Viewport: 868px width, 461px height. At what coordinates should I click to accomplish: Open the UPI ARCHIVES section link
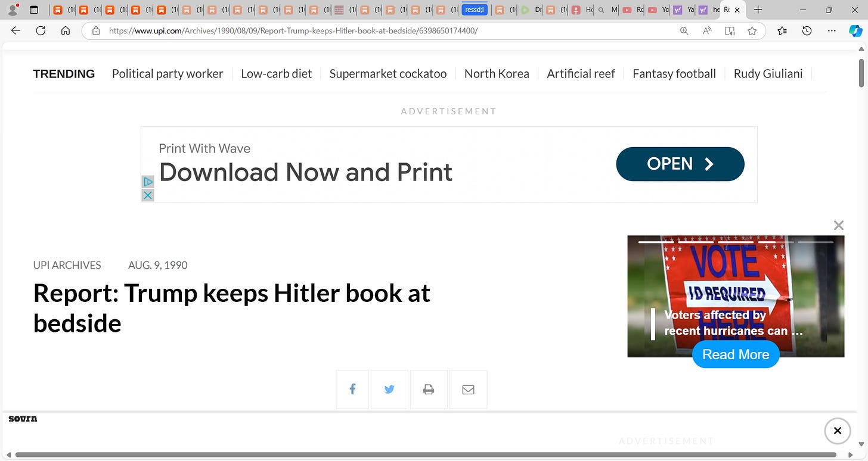point(67,265)
